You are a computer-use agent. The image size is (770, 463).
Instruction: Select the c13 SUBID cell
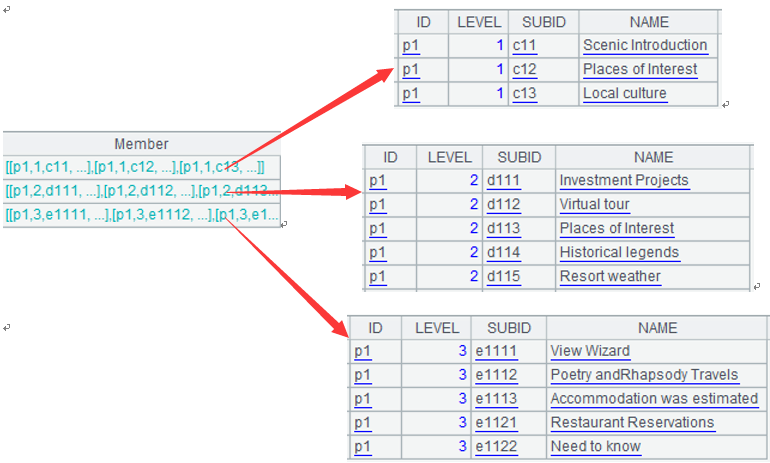tap(525, 93)
